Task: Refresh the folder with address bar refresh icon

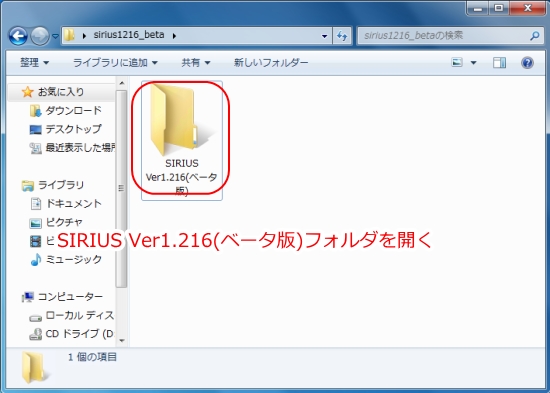Action: 342,36
